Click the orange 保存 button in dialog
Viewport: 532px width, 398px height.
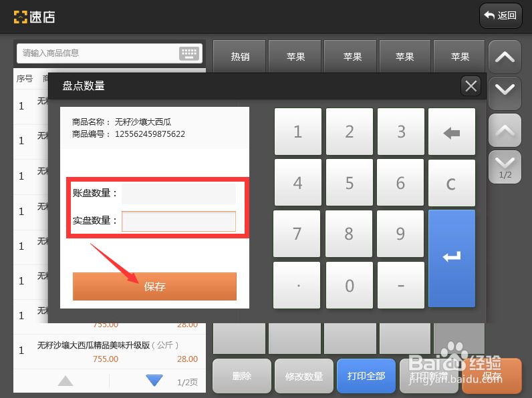point(154,286)
